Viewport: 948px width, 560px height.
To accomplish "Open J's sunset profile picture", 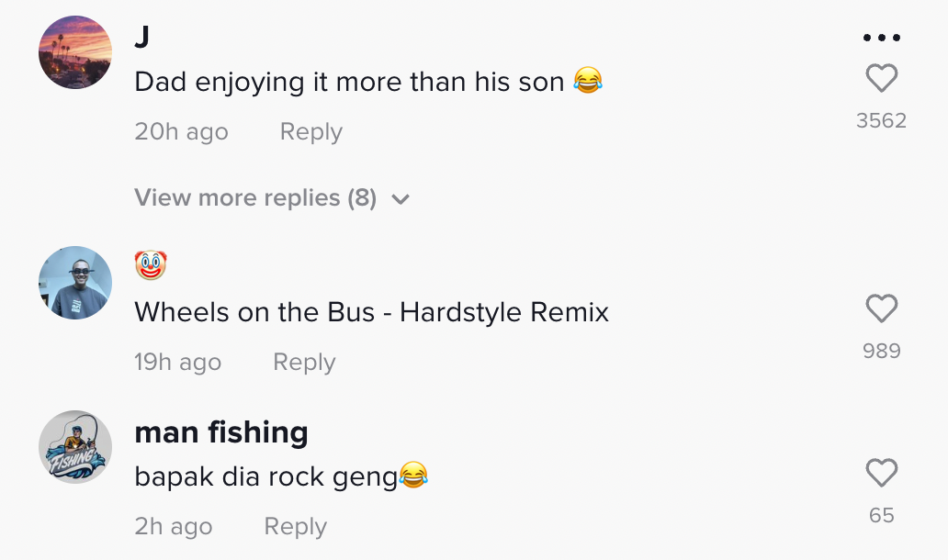I will point(75,52).
